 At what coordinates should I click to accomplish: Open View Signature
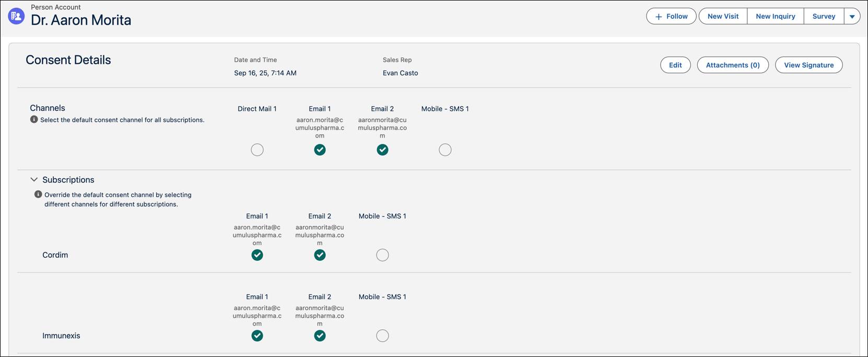(808, 65)
